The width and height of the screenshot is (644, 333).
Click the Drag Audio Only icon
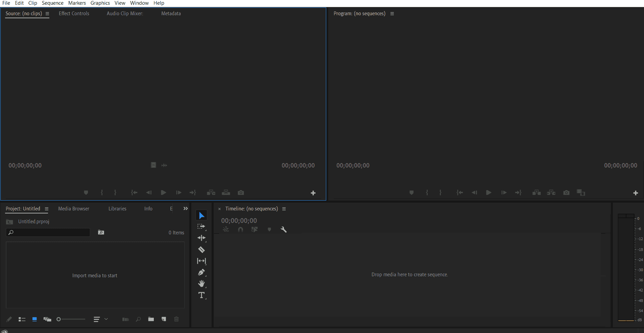pos(164,165)
